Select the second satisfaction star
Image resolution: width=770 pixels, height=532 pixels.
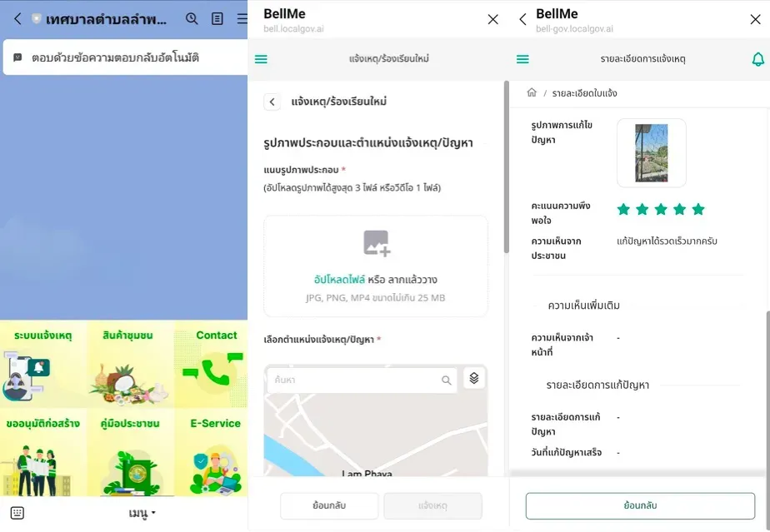642,210
